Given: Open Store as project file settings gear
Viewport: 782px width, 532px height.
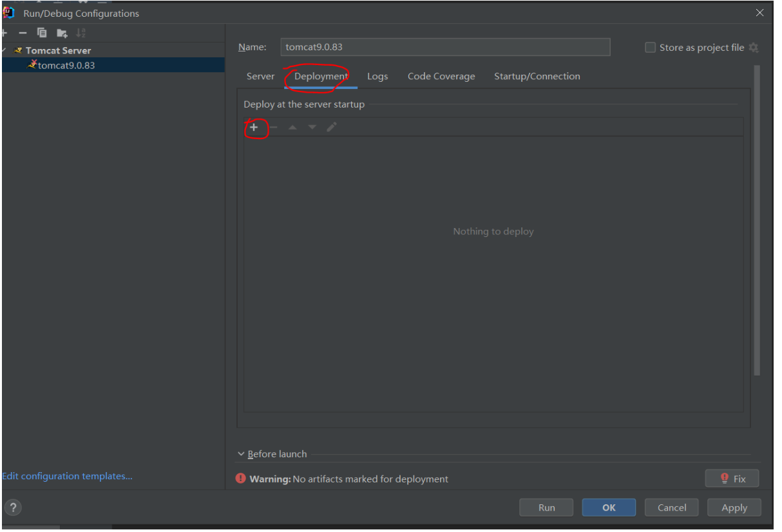Looking at the screenshot, I should [x=754, y=48].
